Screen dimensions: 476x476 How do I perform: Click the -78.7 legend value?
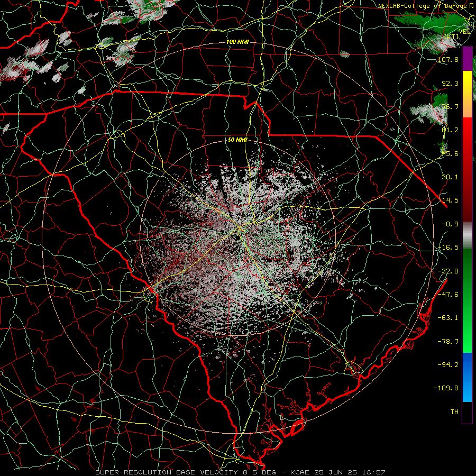coord(448,342)
